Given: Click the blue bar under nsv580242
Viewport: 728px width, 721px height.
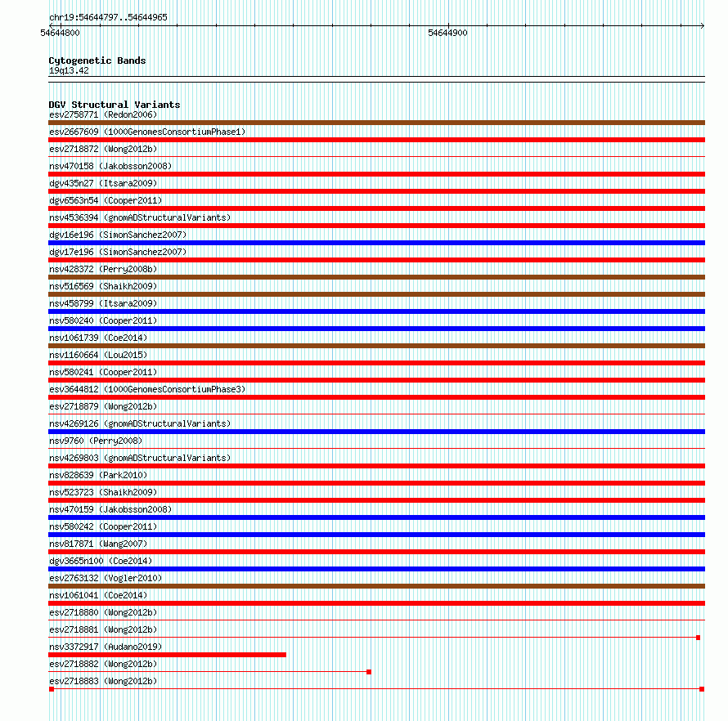Looking at the screenshot, I should click(x=376, y=535).
